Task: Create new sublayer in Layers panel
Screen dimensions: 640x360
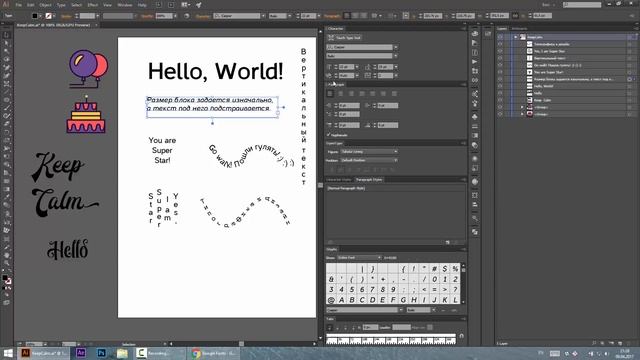Action: click(x=611, y=344)
